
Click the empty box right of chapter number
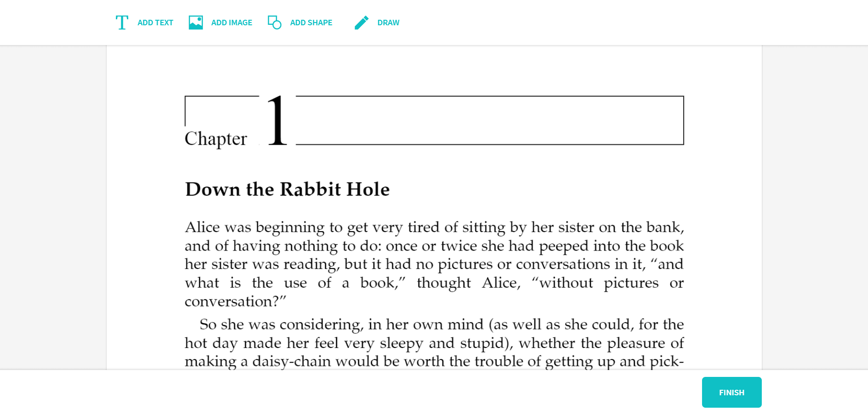click(490, 120)
